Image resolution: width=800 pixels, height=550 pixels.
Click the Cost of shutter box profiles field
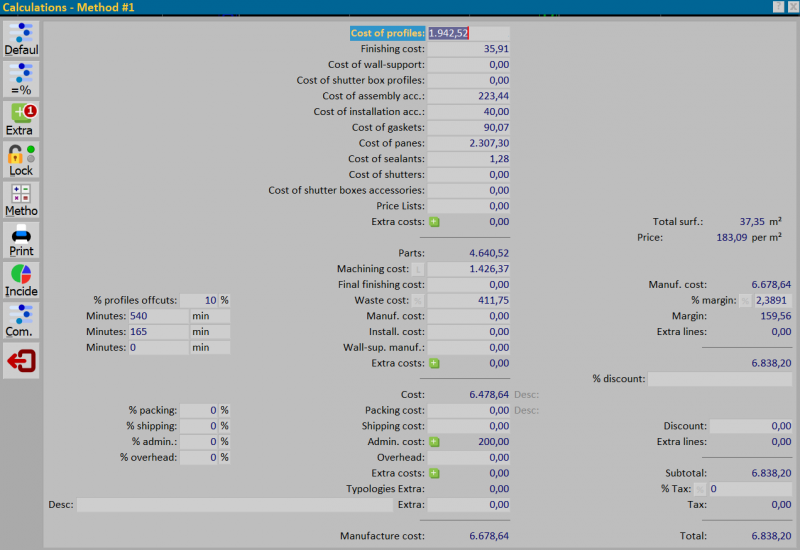point(468,81)
